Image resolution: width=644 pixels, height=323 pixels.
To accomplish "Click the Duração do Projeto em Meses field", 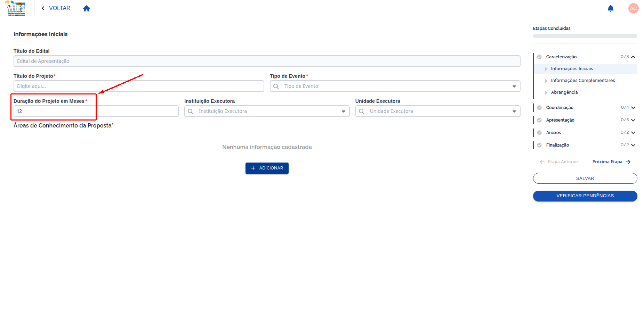I will [96, 111].
